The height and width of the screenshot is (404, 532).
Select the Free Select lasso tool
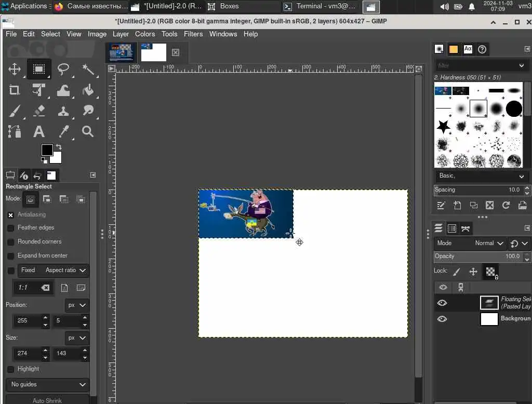tap(63, 69)
